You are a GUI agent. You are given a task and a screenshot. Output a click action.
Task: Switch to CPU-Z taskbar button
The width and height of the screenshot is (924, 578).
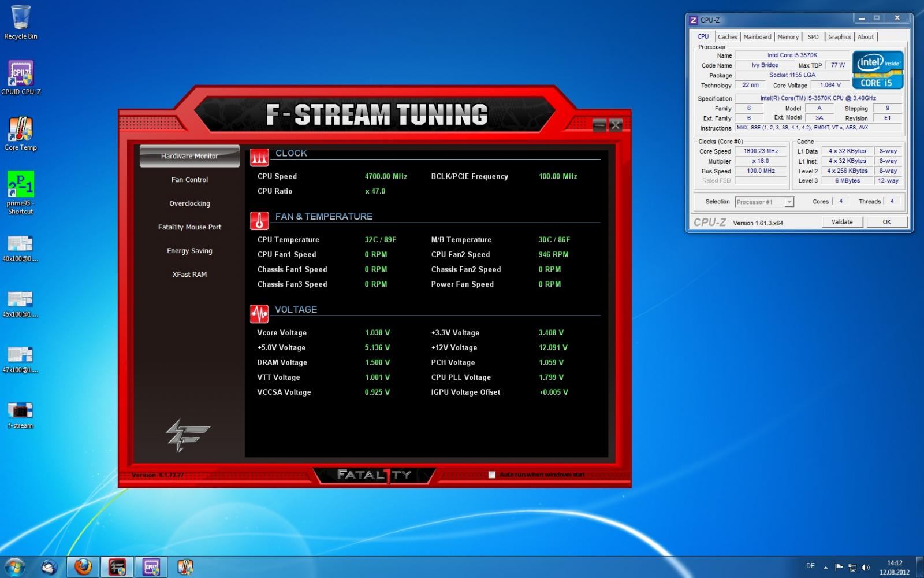coord(151,567)
